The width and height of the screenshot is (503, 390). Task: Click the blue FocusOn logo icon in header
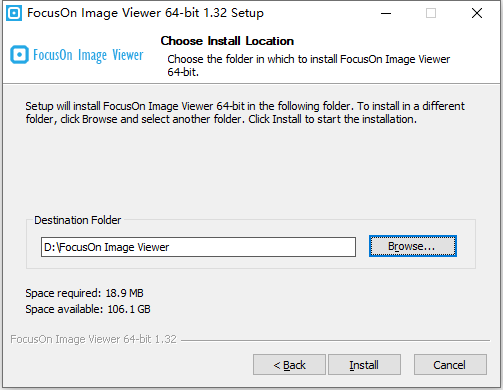pyautogui.click(x=19, y=55)
